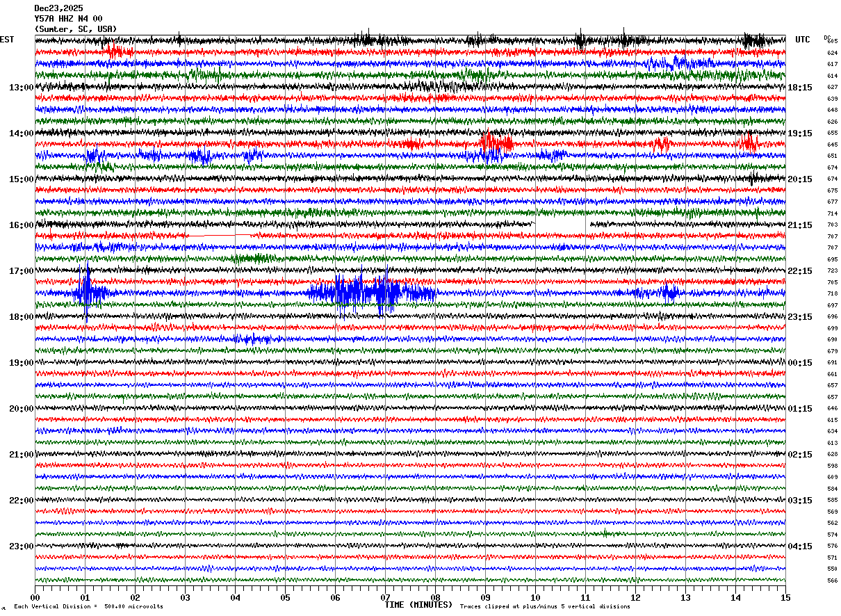Select the 21:00 EST time label
Image resolution: width=841 pixels, height=616 pixels.
pos(22,455)
